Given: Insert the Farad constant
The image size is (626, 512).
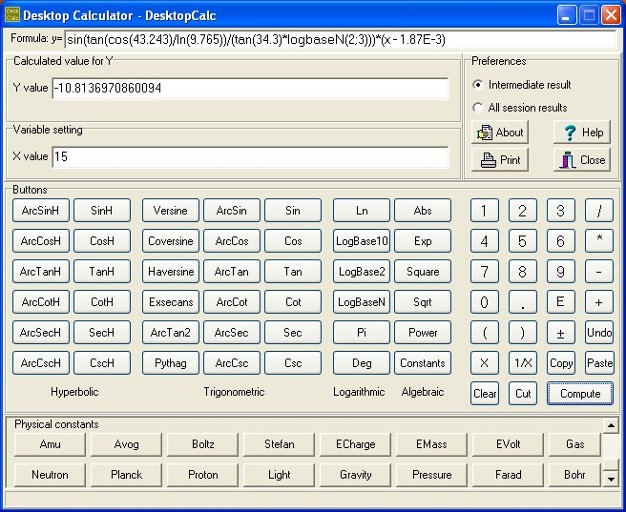Looking at the screenshot, I should 508,475.
